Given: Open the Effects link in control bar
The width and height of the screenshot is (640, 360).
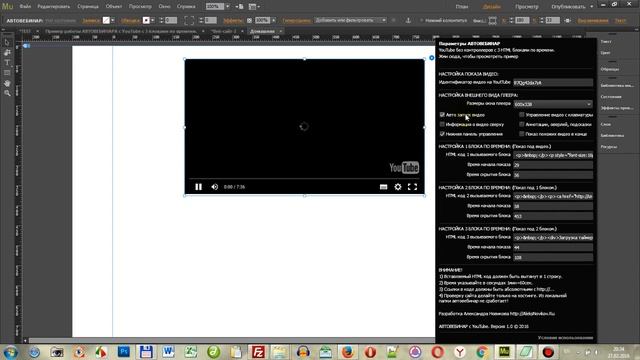Looking at the screenshot, I should [x=233, y=20].
